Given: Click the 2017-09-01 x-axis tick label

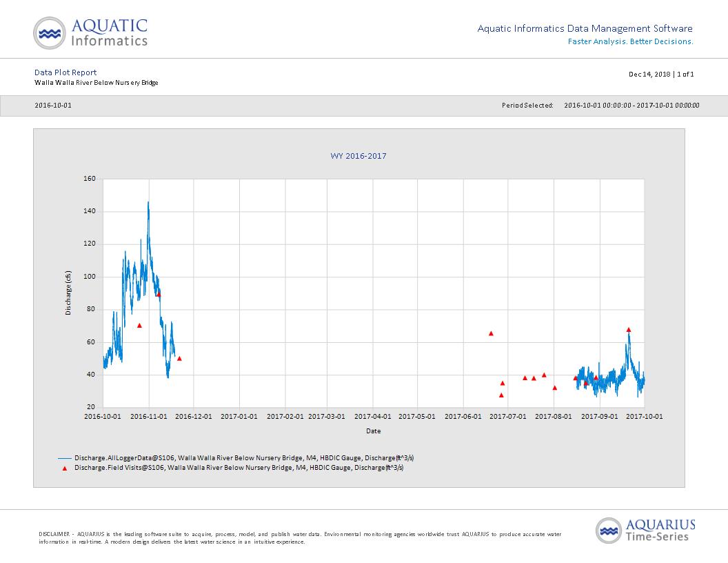Looking at the screenshot, I should 600,417.
